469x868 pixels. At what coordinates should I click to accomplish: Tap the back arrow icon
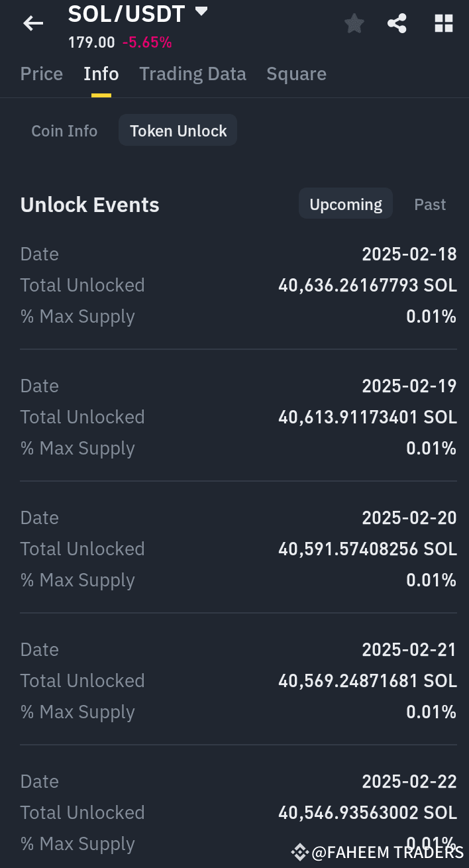[33, 24]
